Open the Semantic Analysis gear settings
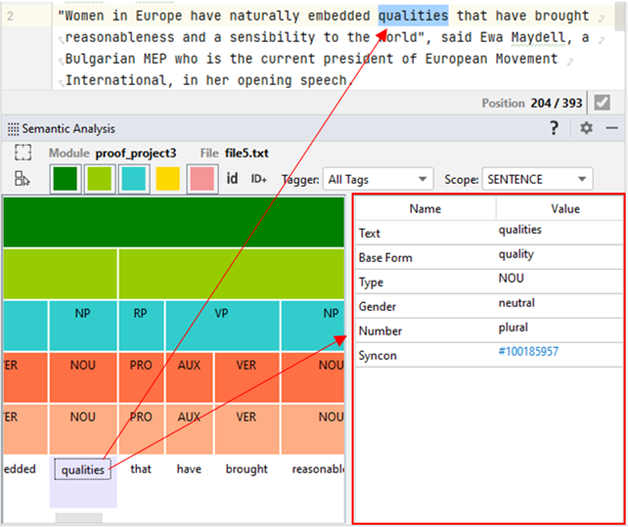The width and height of the screenshot is (628, 527). point(586,128)
